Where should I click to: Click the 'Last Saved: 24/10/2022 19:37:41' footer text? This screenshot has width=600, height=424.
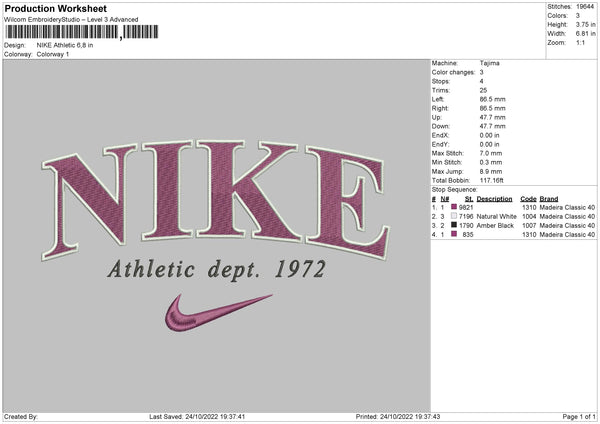(x=197, y=416)
